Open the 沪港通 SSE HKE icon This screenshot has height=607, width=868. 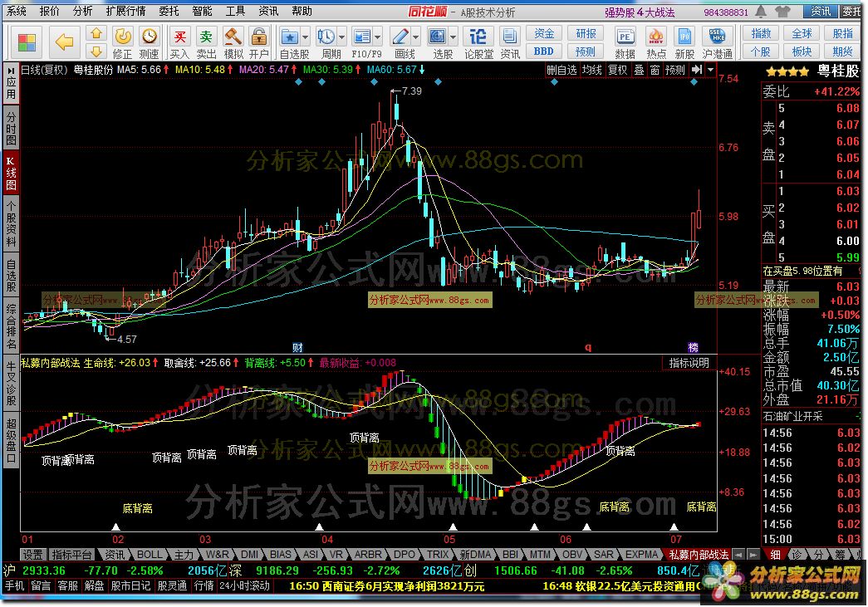717,37
